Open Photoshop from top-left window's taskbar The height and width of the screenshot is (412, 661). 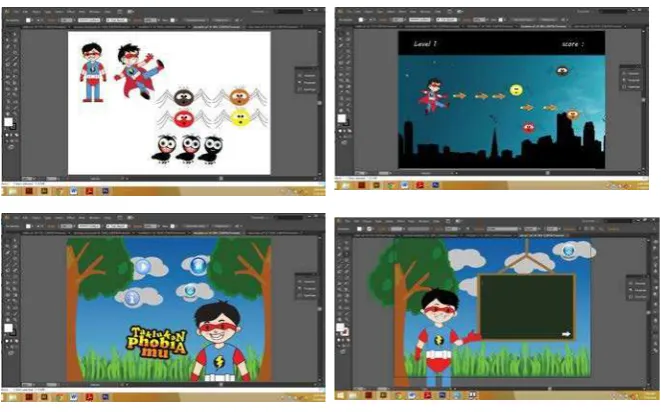(x=105, y=191)
